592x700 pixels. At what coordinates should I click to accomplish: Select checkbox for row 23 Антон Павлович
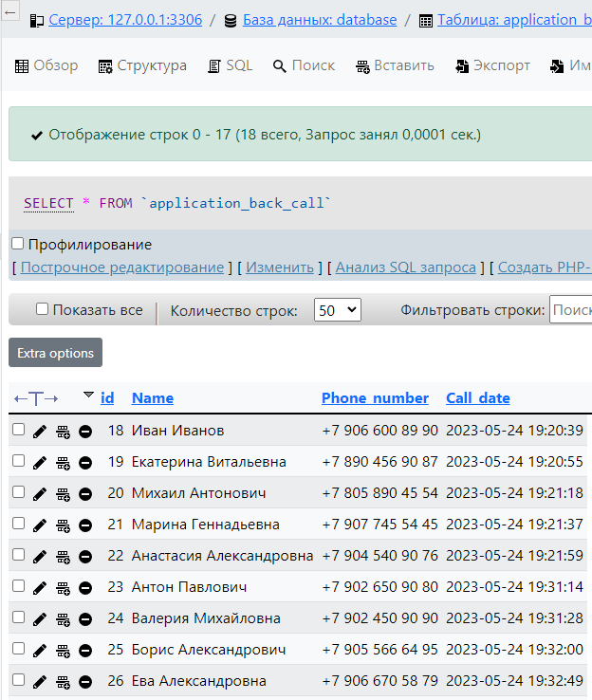click(x=18, y=586)
